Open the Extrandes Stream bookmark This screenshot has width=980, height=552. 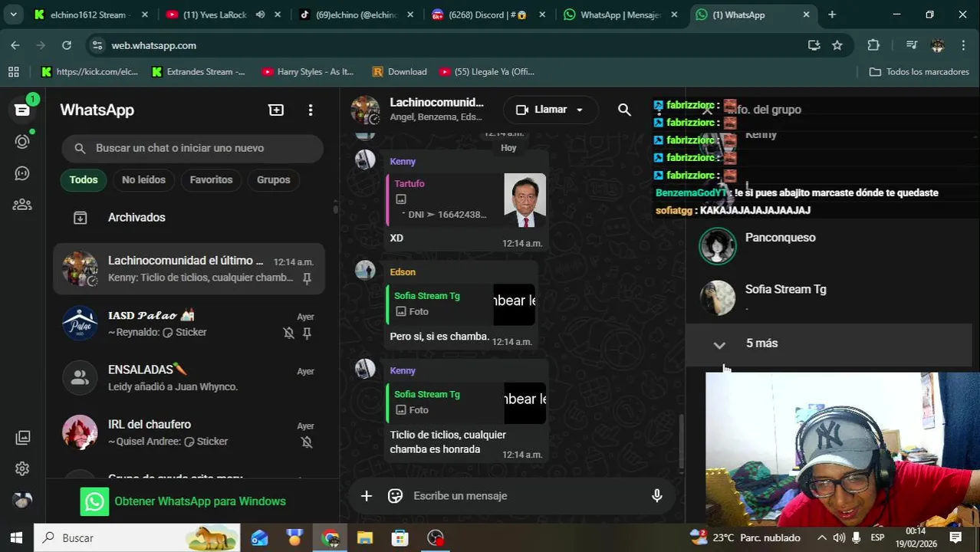199,71
